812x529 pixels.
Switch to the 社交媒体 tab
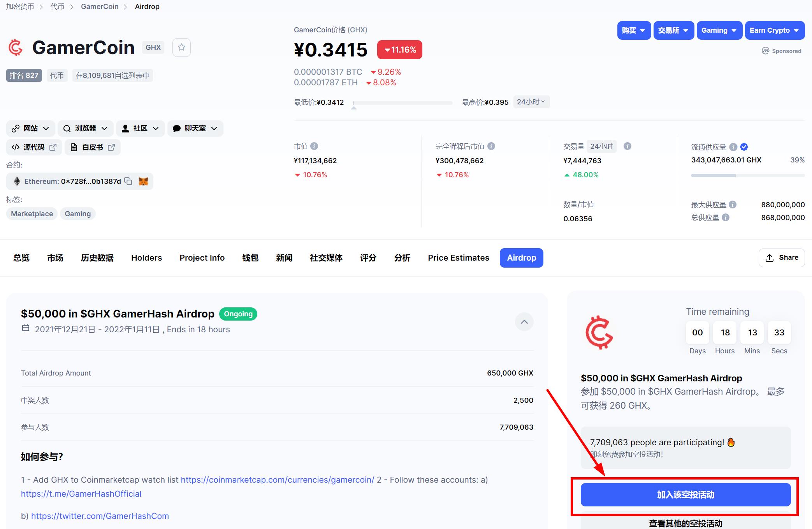tap(326, 258)
